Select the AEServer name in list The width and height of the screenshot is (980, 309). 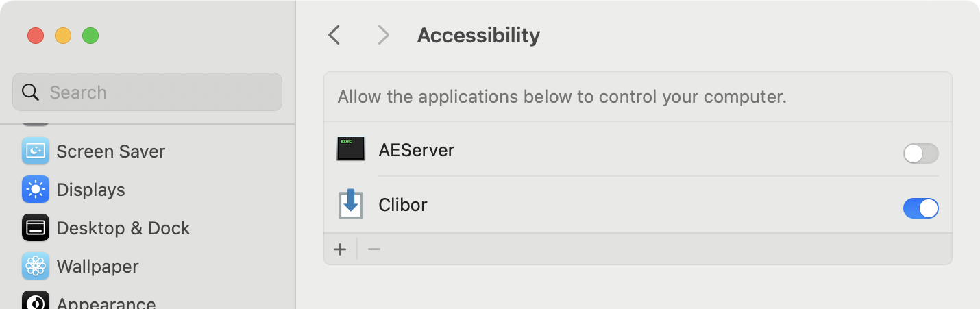(x=416, y=149)
